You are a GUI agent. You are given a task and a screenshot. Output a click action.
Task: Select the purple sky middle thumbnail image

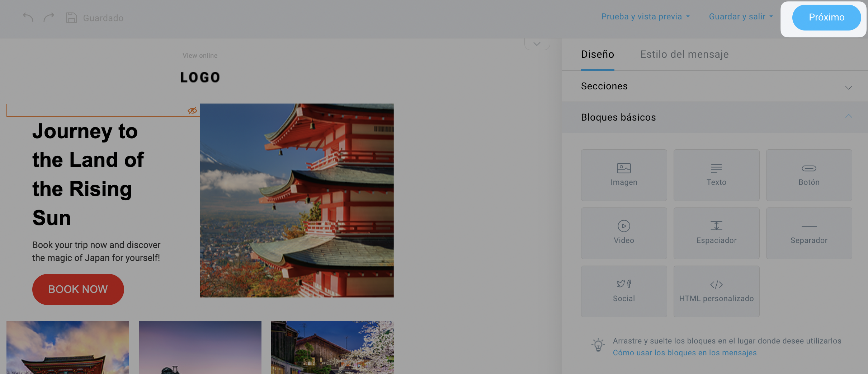point(200,347)
